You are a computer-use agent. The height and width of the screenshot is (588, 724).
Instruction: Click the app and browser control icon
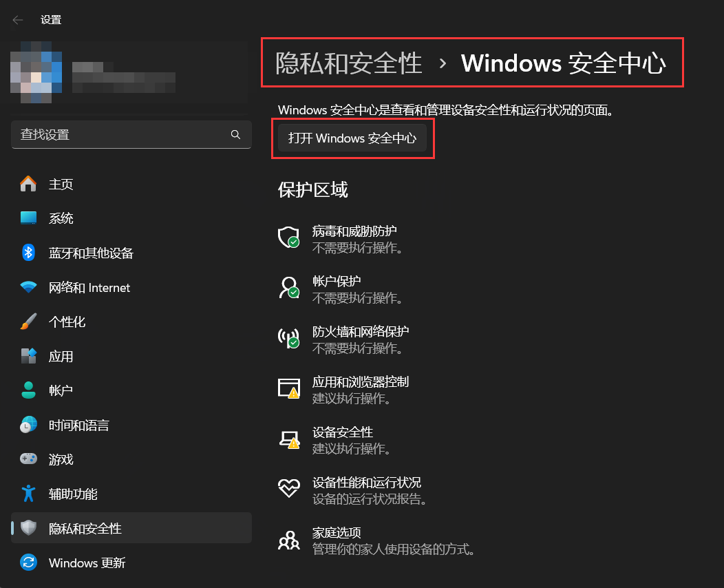288,388
